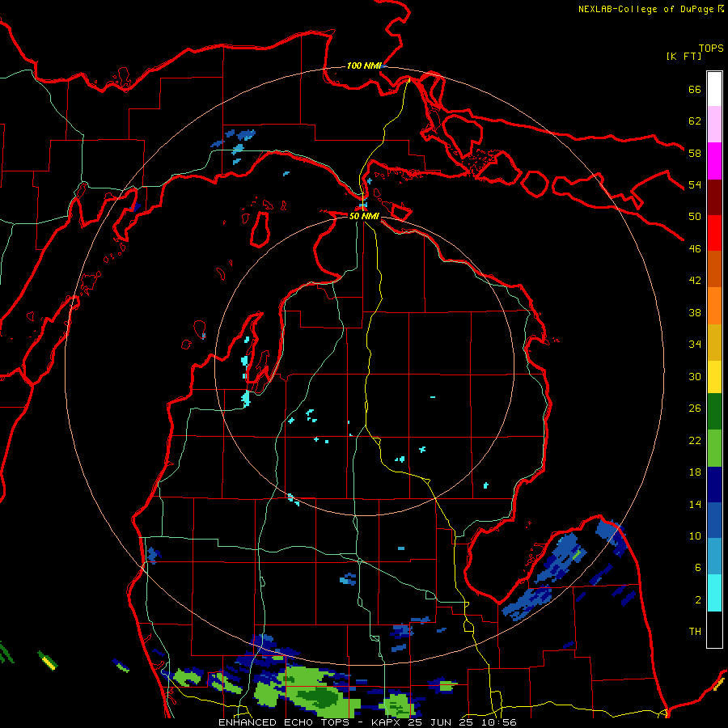Viewport: 728px width, 728px height.
Task: Click the TH threshold legend label
Action: click(695, 632)
